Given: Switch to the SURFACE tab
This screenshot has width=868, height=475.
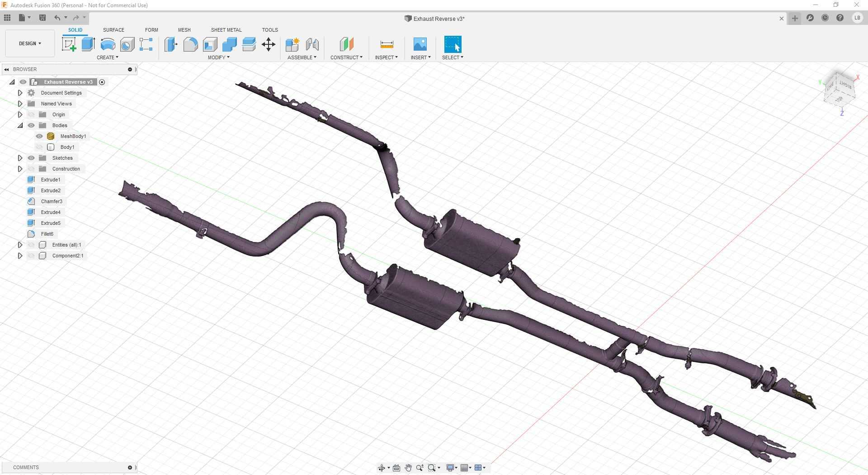Looking at the screenshot, I should click(113, 30).
